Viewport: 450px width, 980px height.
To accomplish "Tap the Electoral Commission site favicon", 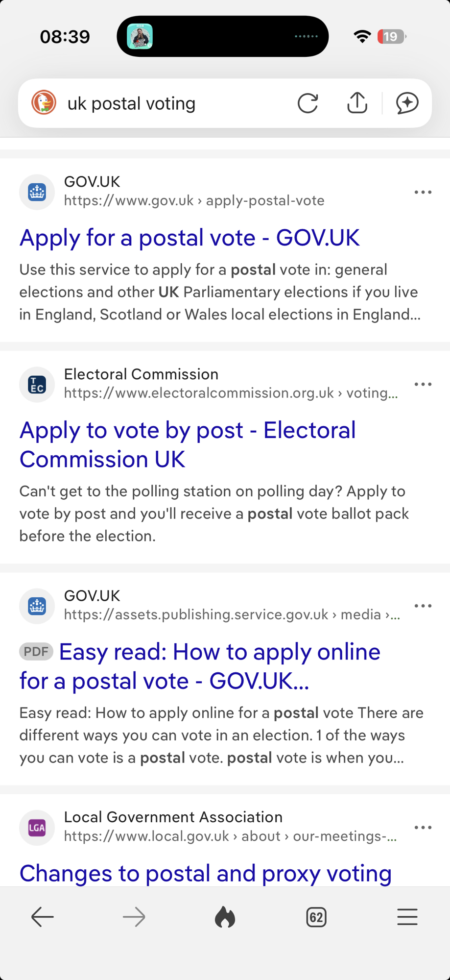I will (x=37, y=385).
